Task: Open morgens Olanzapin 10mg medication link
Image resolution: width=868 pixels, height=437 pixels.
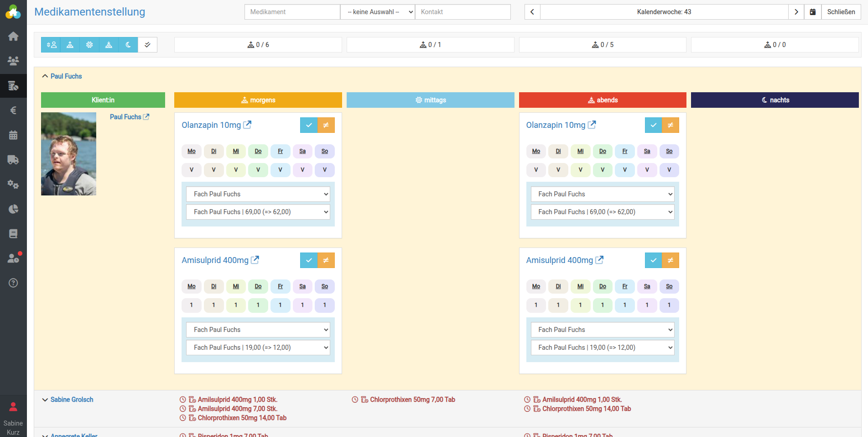Action: click(211, 125)
